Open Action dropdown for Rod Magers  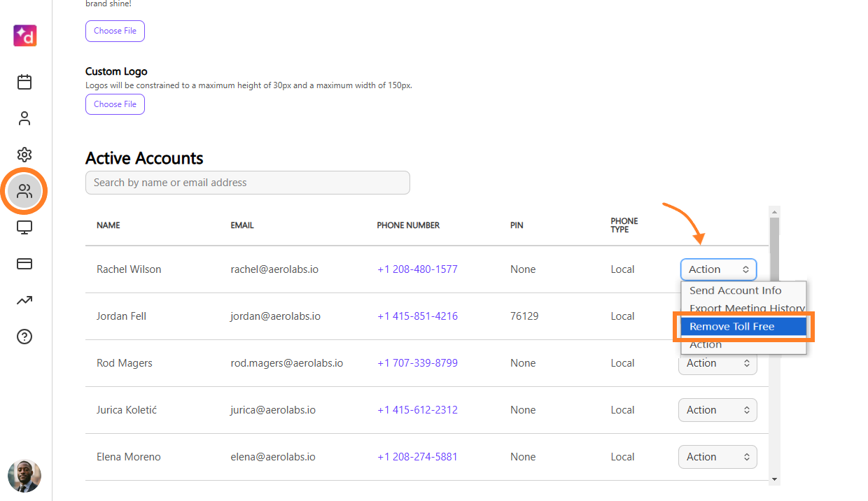pyautogui.click(x=717, y=363)
